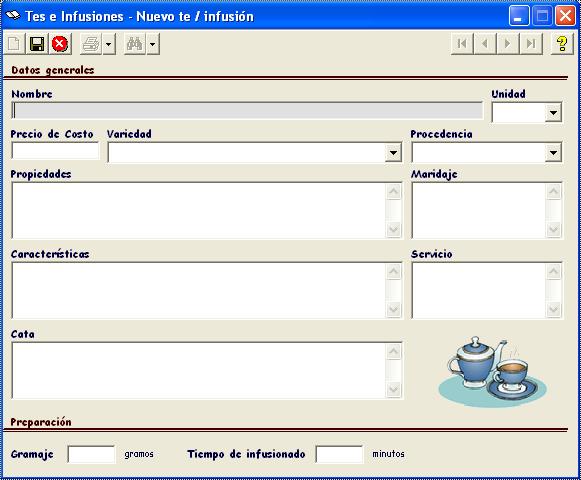This screenshot has width=581, height=480.
Task: Click the Gramaje grams input box
Action: (x=92, y=454)
